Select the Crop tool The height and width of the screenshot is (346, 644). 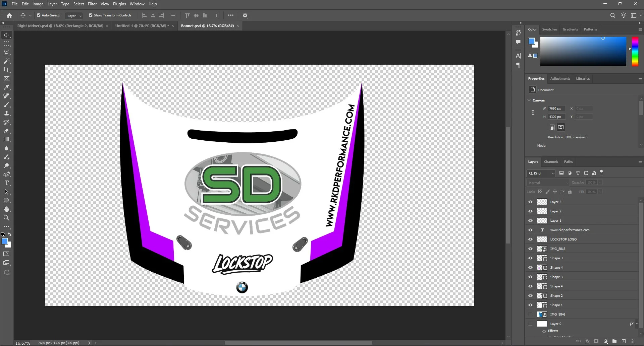[6, 70]
